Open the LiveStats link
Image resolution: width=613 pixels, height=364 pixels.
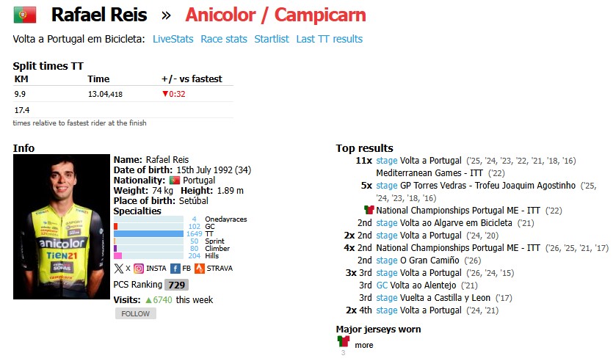[x=173, y=39]
